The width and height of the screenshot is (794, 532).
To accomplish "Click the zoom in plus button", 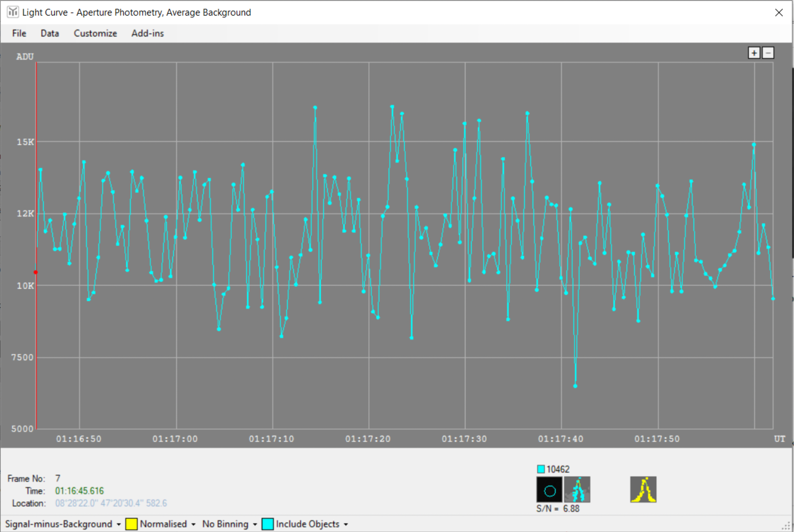I will click(x=754, y=53).
